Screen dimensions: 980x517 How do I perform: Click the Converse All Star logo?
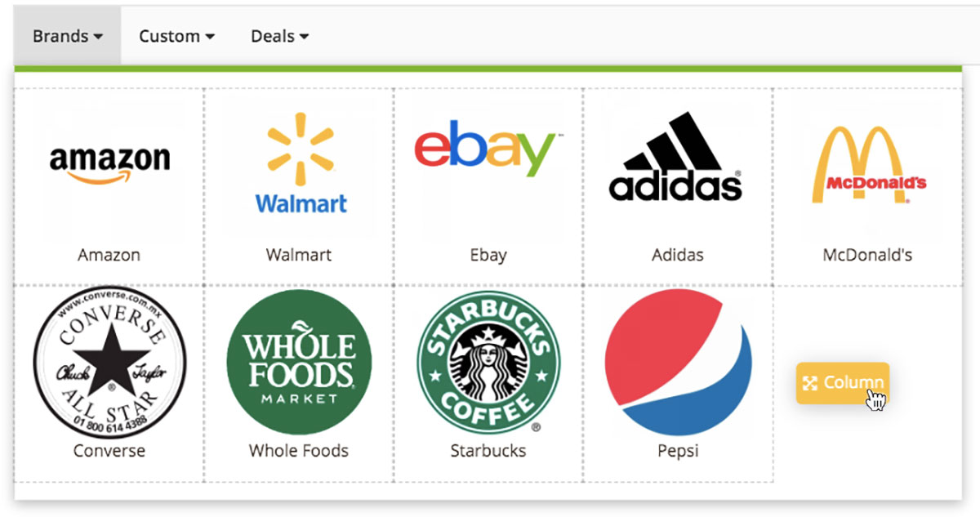click(109, 362)
